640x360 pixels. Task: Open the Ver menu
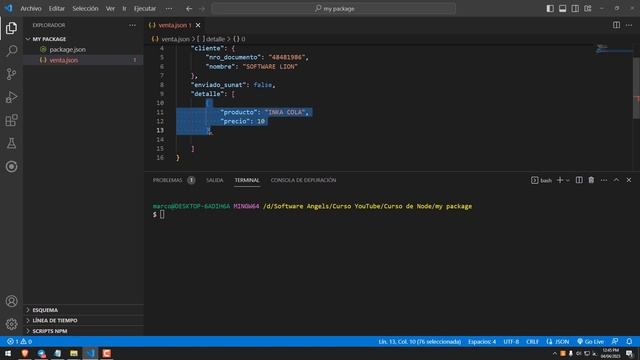coord(110,9)
